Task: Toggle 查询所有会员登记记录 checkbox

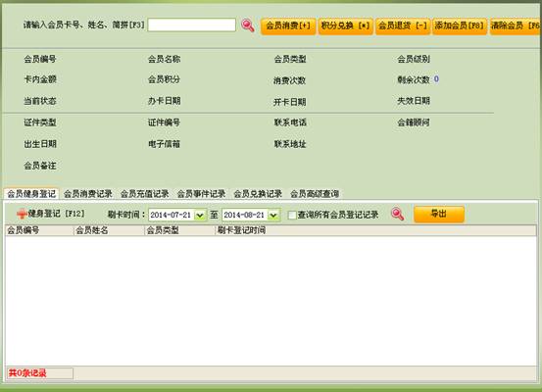Action: pyautogui.click(x=292, y=215)
